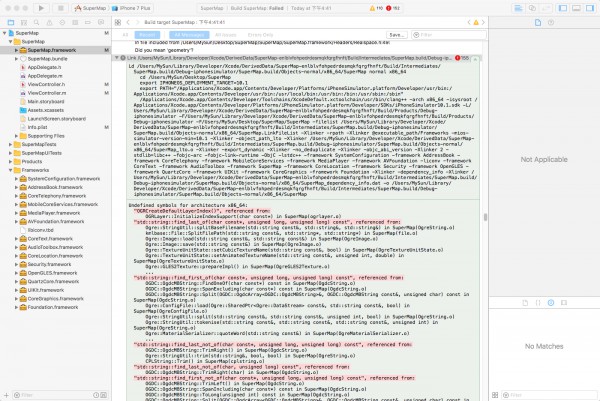Viewport: 600px width, 401px height.
Task: Choose the iPhone 7 Plus device destination
Action: (x=131, y=8)
